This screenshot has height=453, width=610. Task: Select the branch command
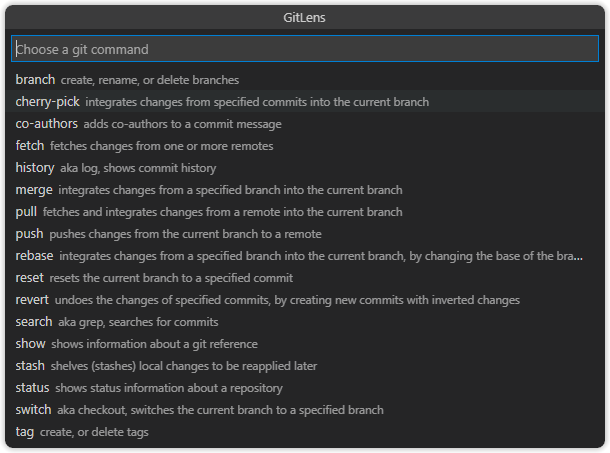[x=305, y=79]
